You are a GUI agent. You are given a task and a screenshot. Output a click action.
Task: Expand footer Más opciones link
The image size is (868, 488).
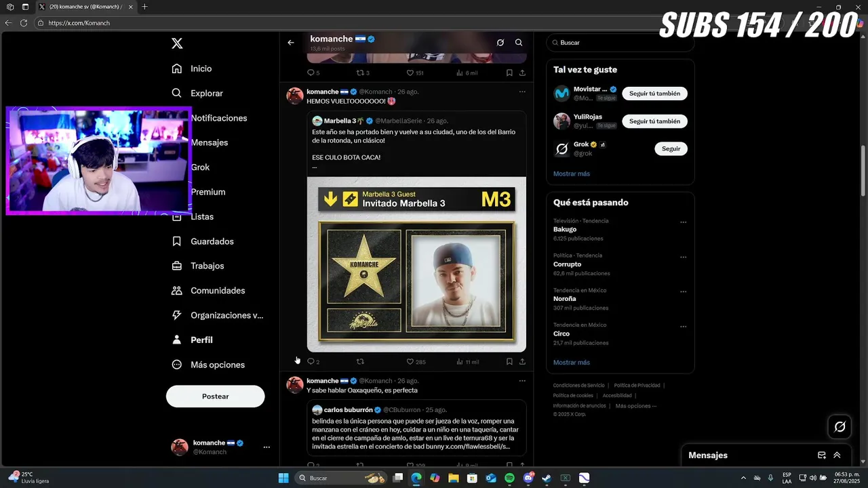635,406
